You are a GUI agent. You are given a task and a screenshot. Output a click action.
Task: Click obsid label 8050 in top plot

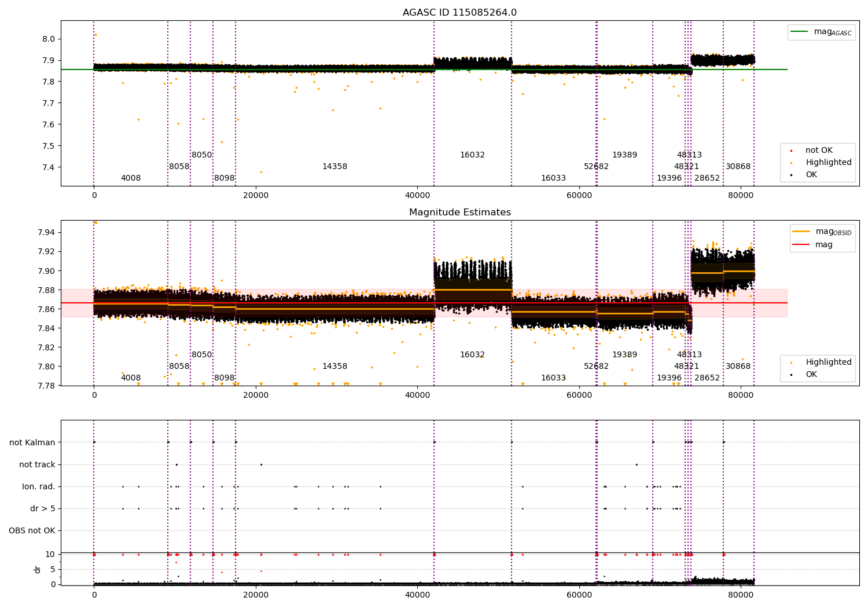(x=202, y=155)
